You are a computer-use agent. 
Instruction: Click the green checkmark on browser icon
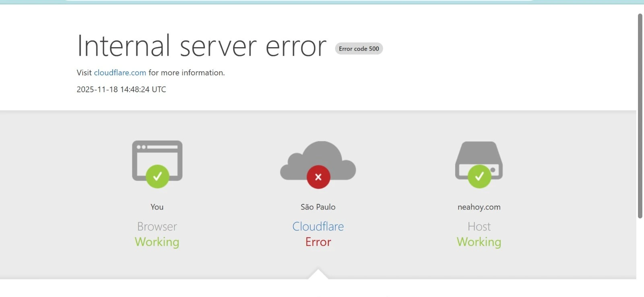pos(157,177)
